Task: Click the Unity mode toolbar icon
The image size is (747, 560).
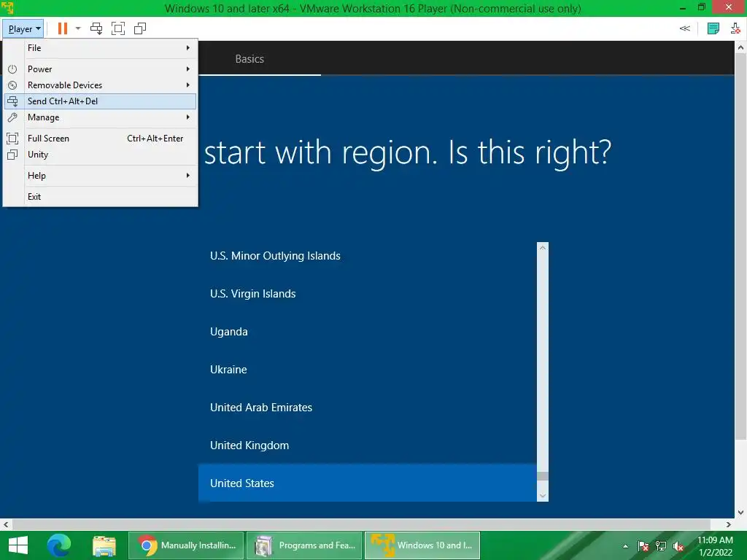Action: (140, 28)
